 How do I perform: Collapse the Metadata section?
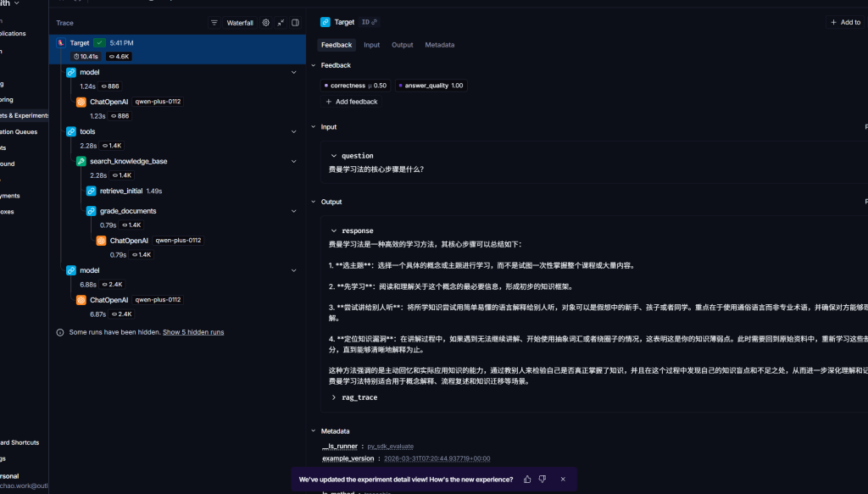[314, 431]
